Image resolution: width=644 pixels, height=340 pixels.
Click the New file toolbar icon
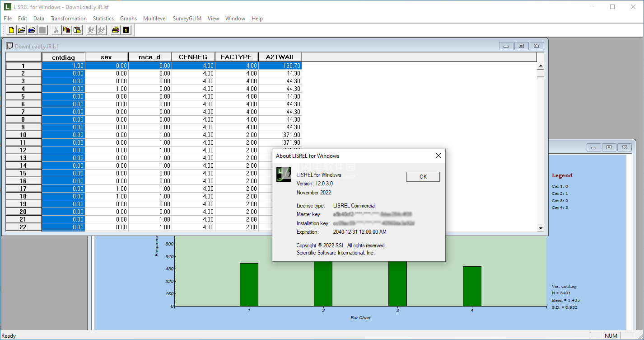tap(11, 30)
